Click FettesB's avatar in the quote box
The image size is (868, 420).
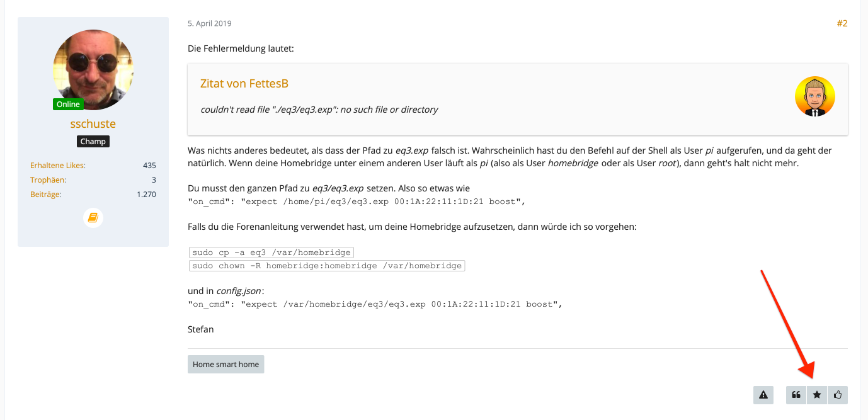(815, 96)
